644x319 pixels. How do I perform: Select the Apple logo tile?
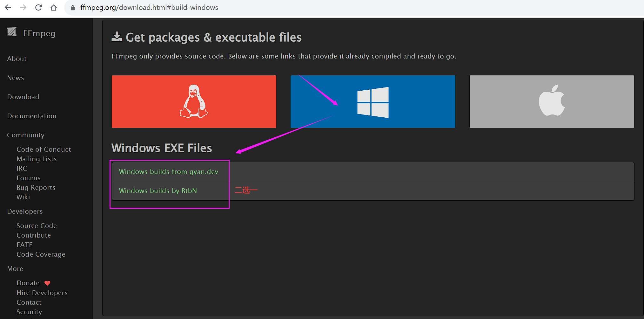[552, 101]
